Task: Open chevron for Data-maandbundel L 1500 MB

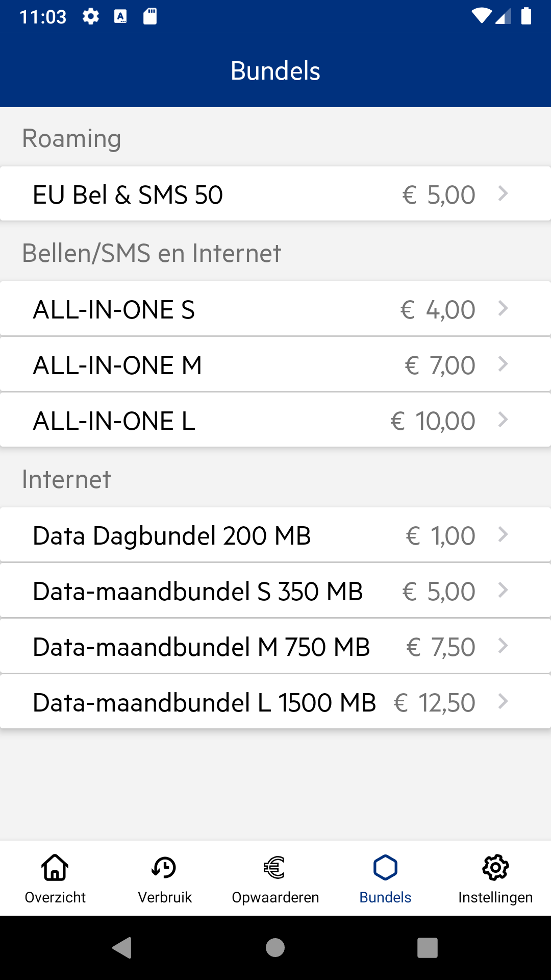Action: tap(503, 701)
